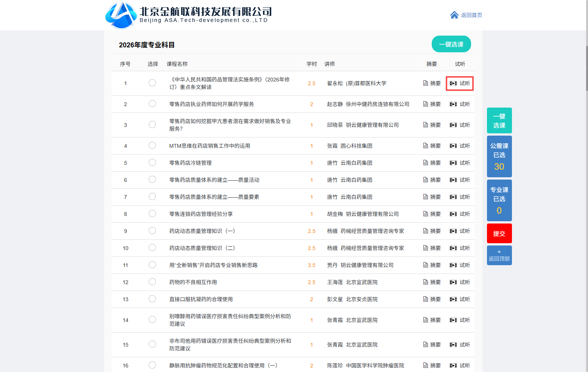
Task: Open the 摘要 document icon for course 1
Action: coord(426,83)
